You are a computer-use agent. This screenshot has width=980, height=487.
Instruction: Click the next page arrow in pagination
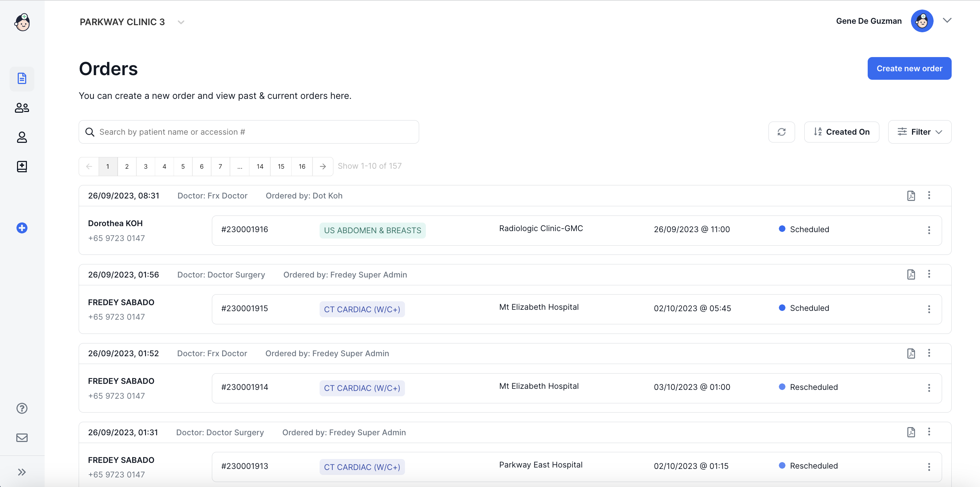[x=323, y=167]
